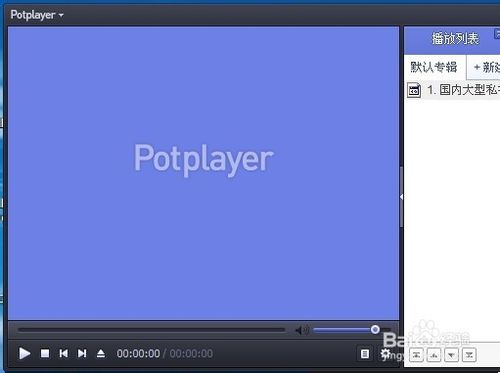Switch to the 默认专辑 tab
Viewport: 500px width, 373px height.
[434, 67]
